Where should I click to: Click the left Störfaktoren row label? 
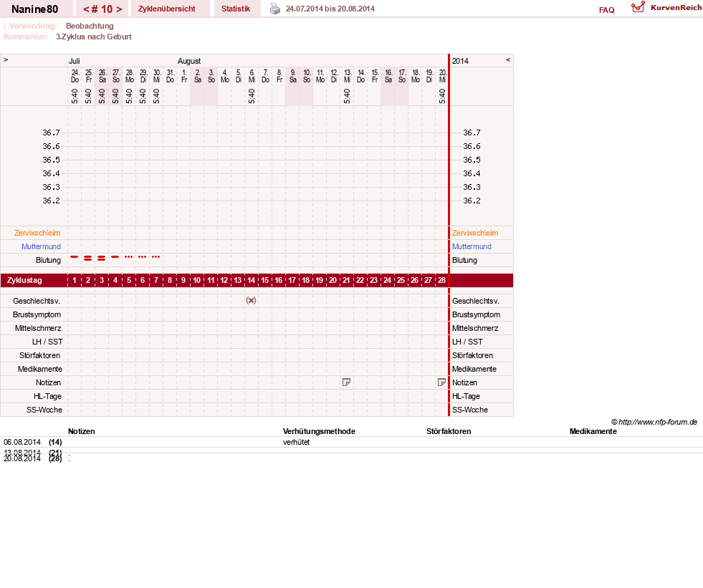pos(39,355)
